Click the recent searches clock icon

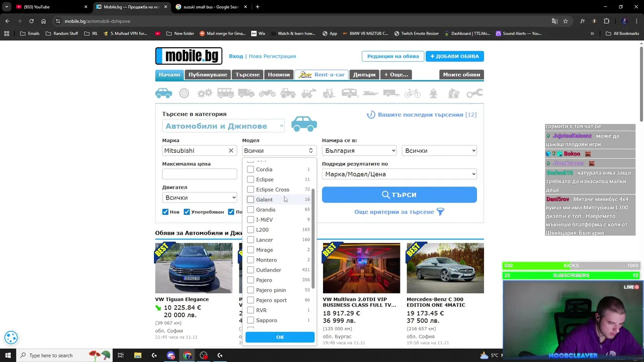pos(371,115)
